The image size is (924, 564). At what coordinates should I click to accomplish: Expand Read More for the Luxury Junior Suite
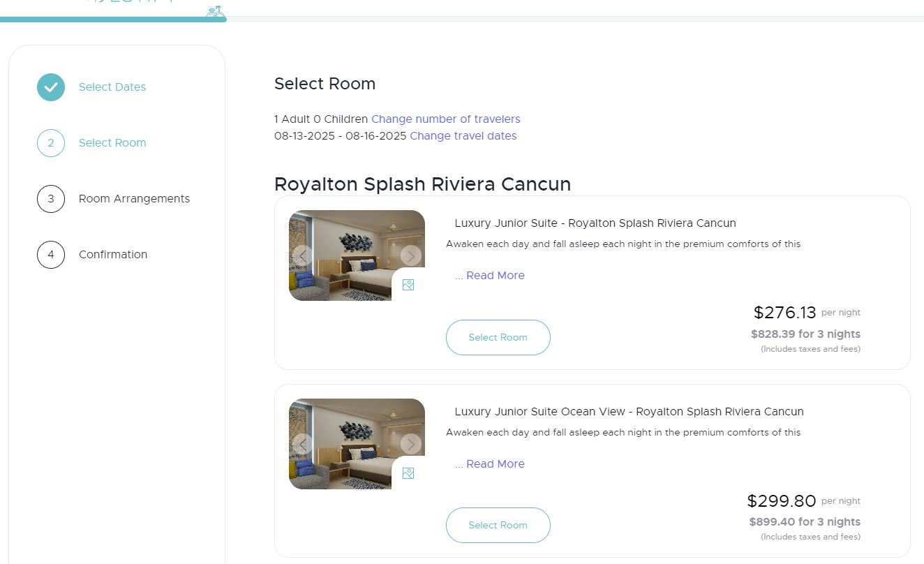(495, 275)
